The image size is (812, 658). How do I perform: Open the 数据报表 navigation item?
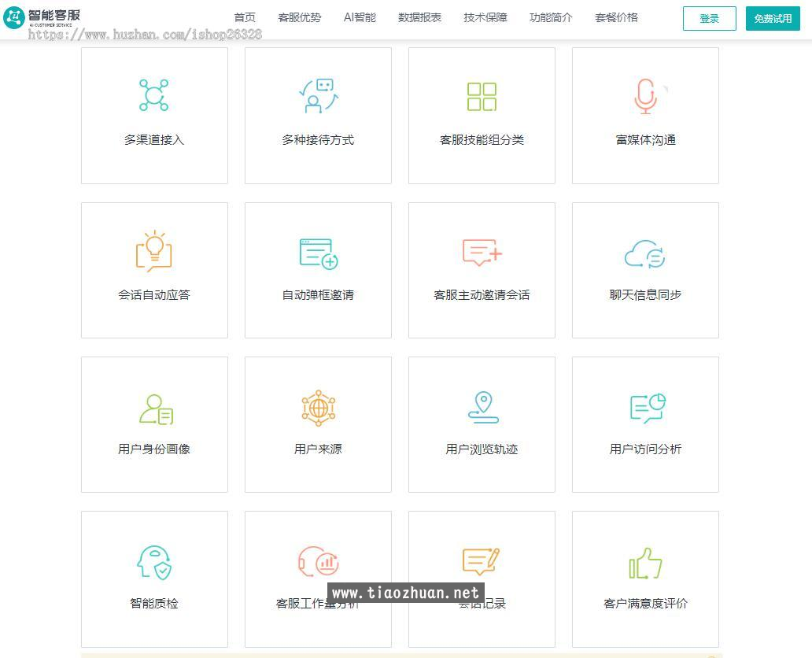tap(420, 17)
